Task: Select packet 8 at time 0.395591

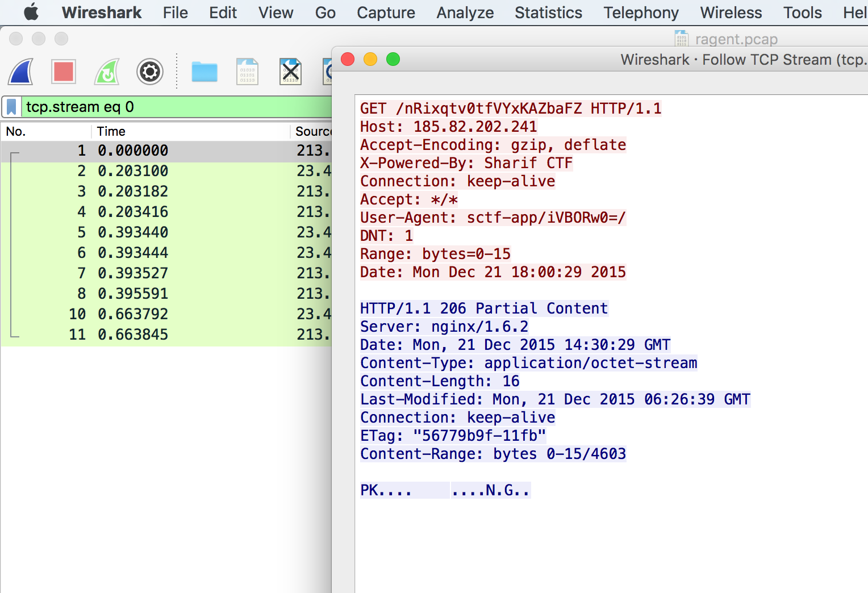Action: [x=166, y=294]
